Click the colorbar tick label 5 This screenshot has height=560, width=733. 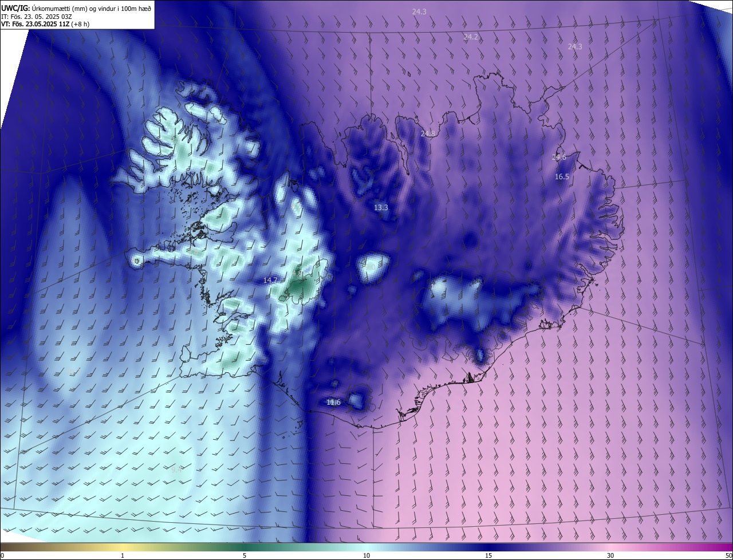[x=245, y=555]
